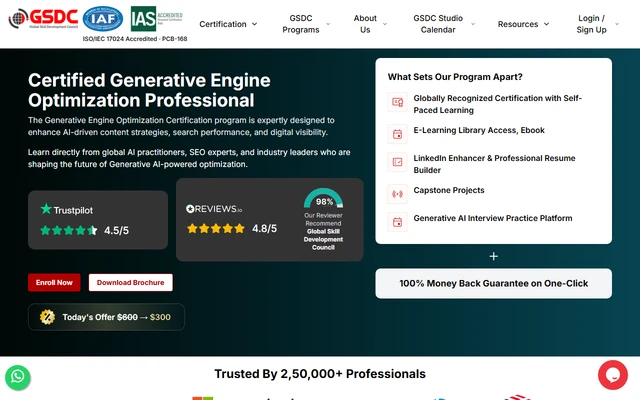
Task: Click icon next to LinkedIn Enhancer
Action: pyautogui.click(x=397, y=162)
